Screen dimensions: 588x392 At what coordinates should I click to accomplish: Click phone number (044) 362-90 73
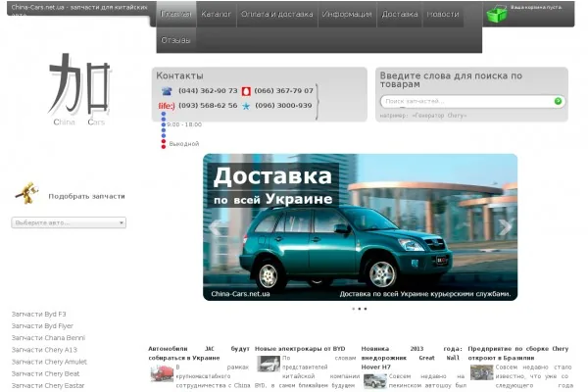(208, 91)
